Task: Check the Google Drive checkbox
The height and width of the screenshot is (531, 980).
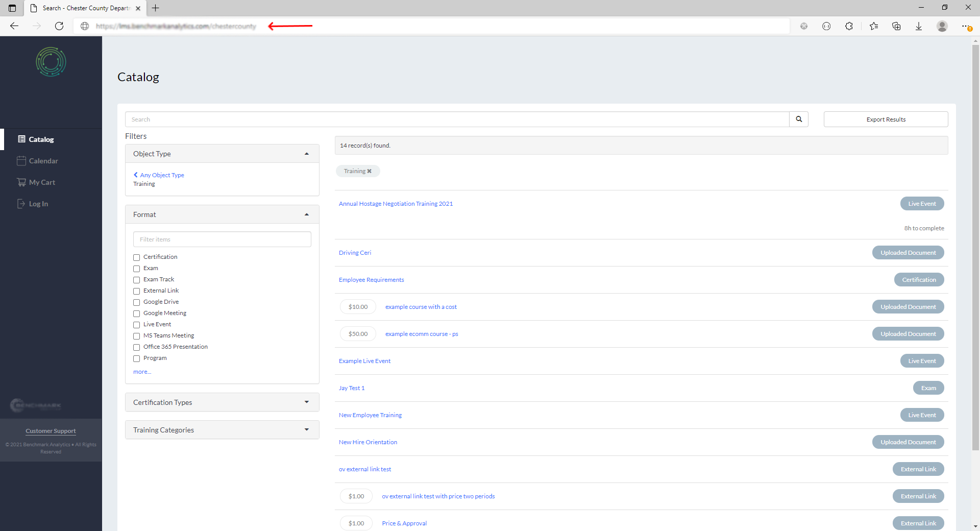Action: tap(136, 302)
